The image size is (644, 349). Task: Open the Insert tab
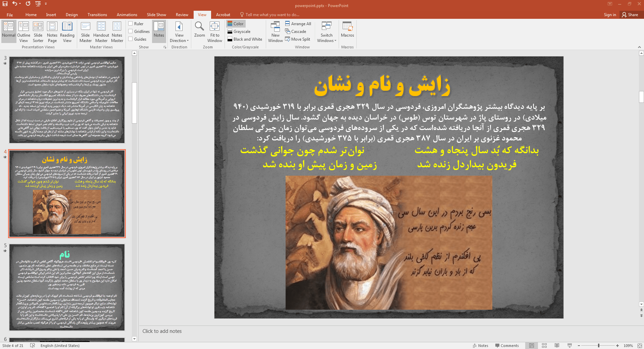[51, 15]
